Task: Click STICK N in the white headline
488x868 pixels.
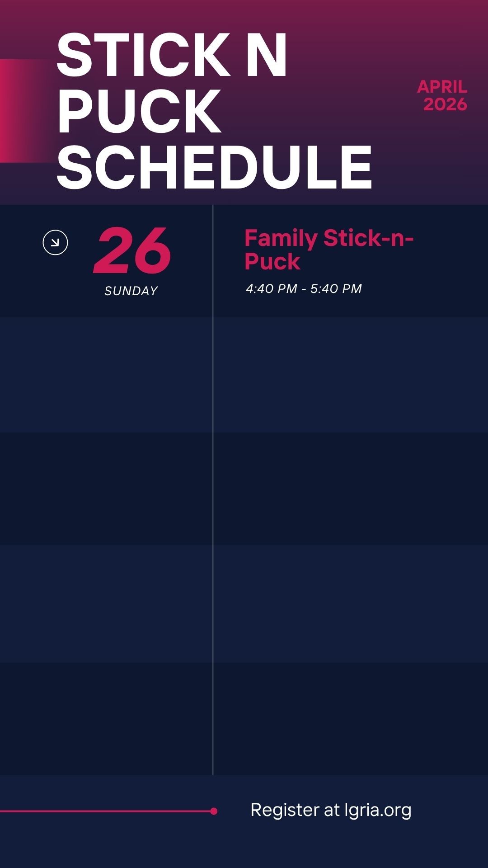Action: click(x=172, y=56)
